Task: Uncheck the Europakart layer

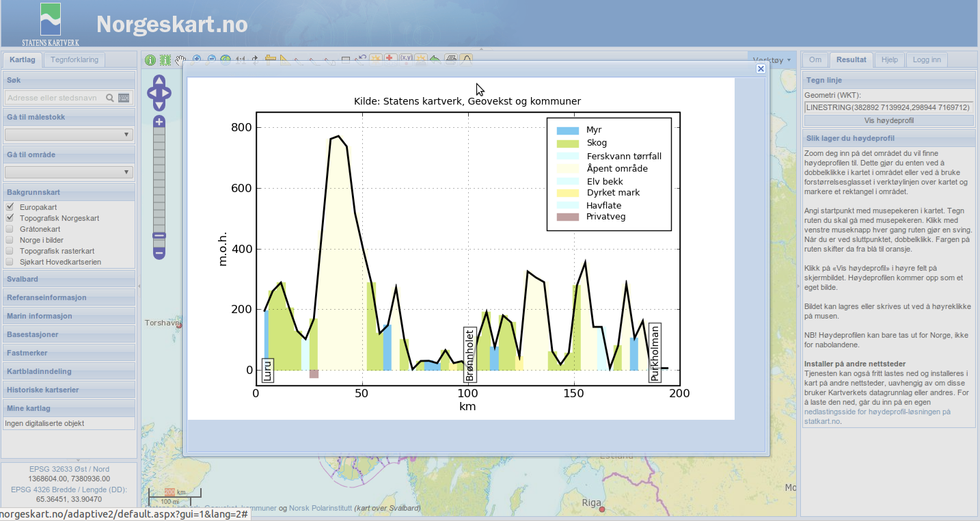Action: coord(10,206)
